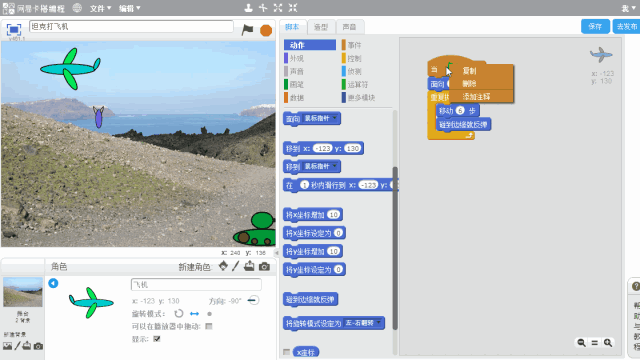Open the 文件 menu
Image resolution: width=640 pixels, height=360 pixels.
(x=100, y=8)
